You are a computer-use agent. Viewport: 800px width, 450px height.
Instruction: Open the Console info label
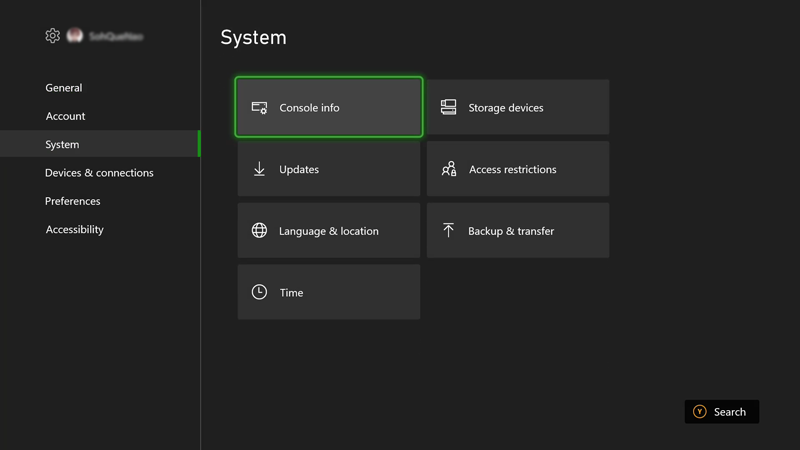(309, 108)
